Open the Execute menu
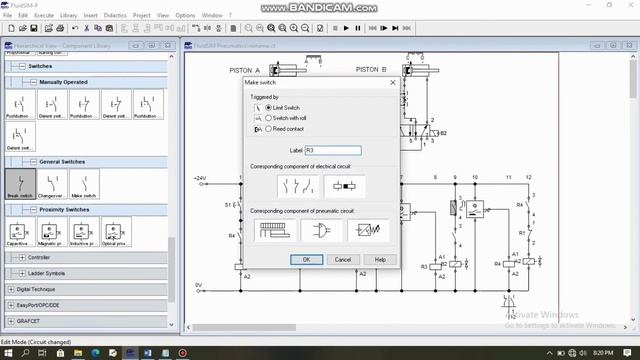Image resolution: width=640 pixels, height=360 pixels. [44, 16]
